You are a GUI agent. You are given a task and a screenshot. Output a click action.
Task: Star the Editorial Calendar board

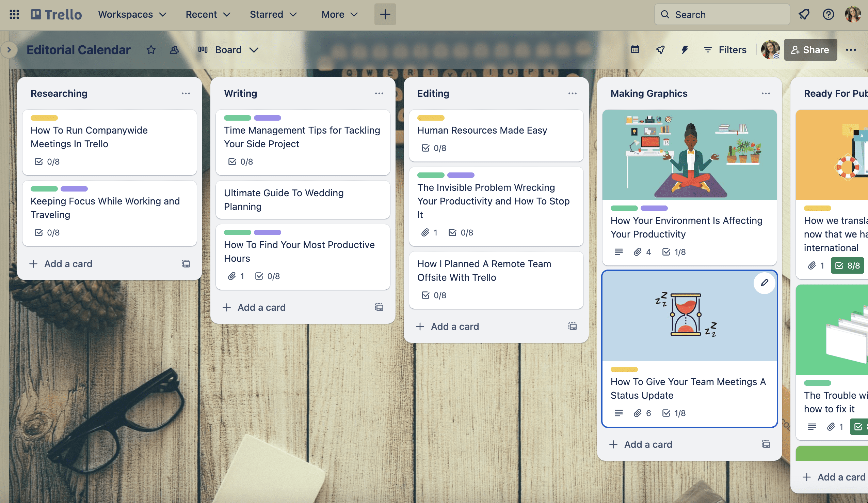click(x=151, y=50)
